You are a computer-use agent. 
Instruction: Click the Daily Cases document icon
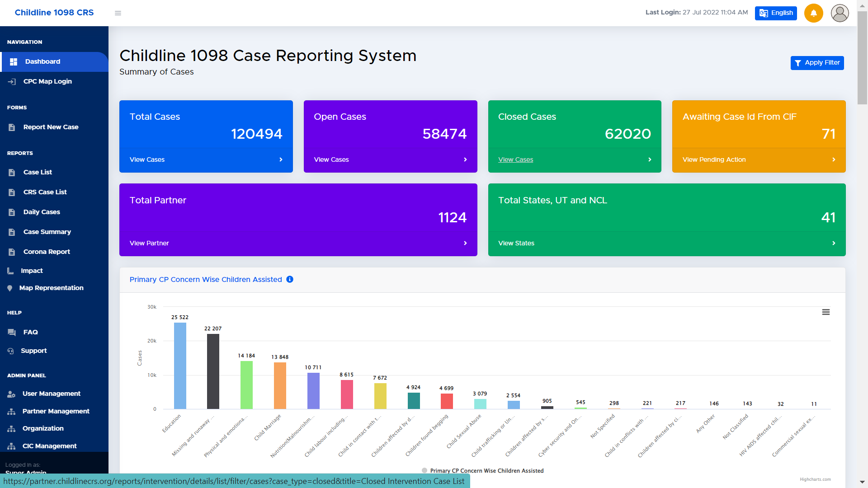click(x=12, y=212)
